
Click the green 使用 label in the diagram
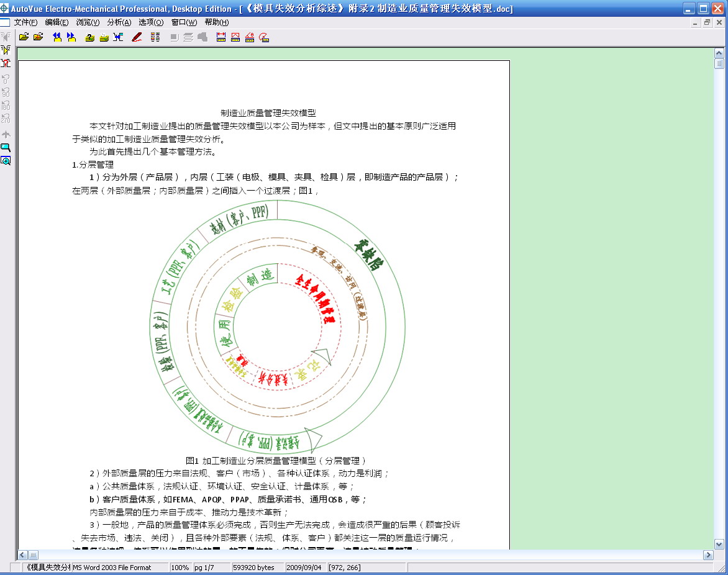coord(225,333)
